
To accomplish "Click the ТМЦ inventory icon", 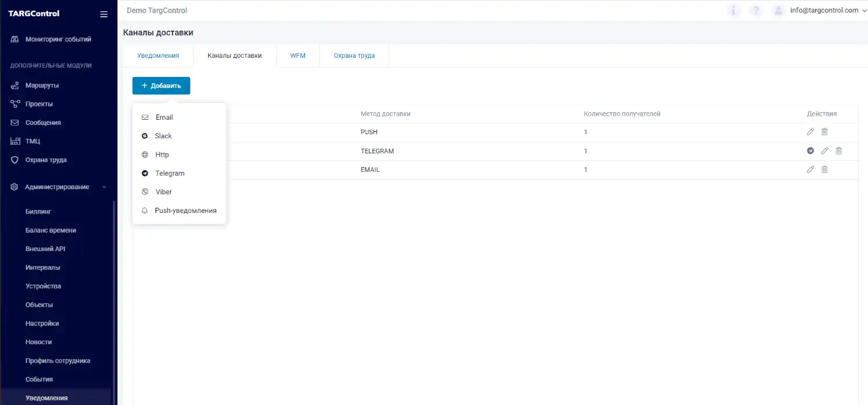I will click(15, 141).
